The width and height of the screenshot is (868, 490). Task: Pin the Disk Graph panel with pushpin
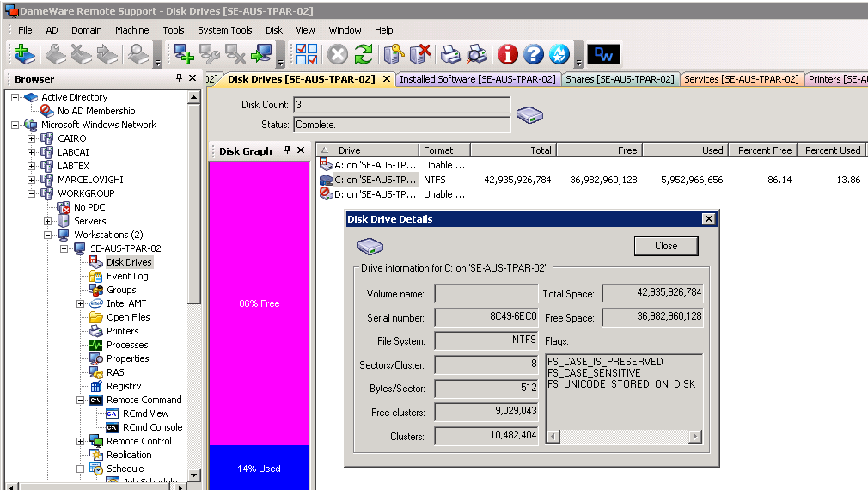287,150
